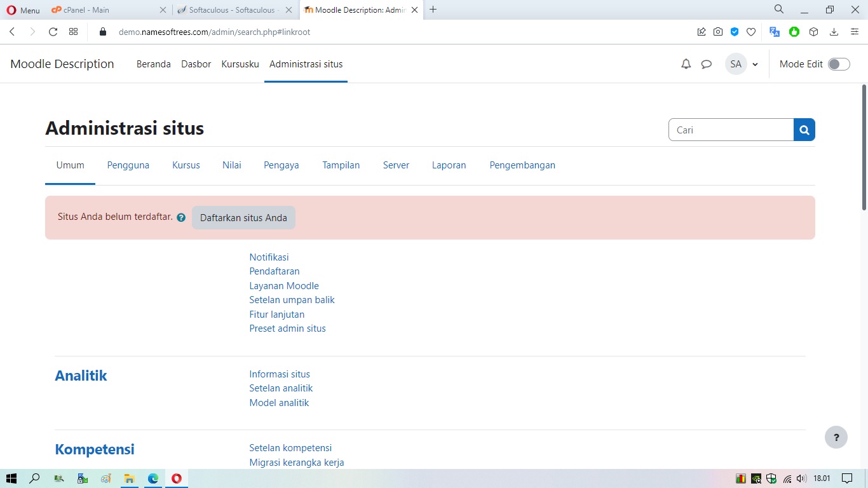
Task: Open the Windows Security tray icon
Action: 771,478
